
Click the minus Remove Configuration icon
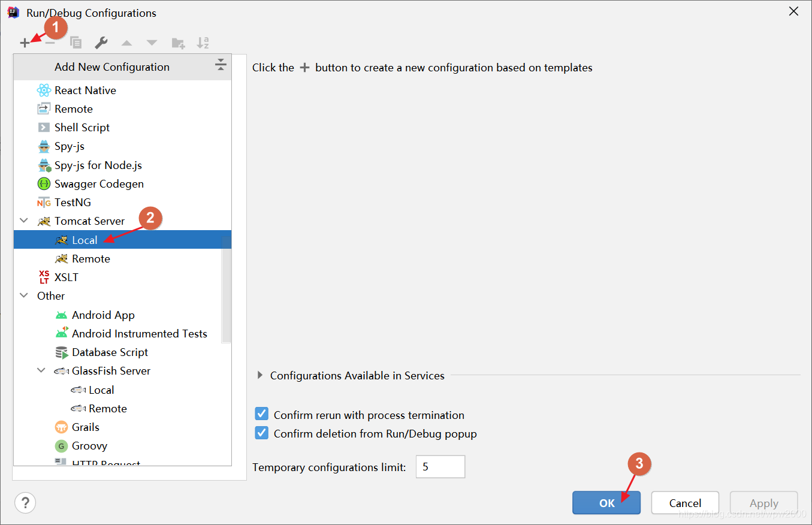point(50,43)
